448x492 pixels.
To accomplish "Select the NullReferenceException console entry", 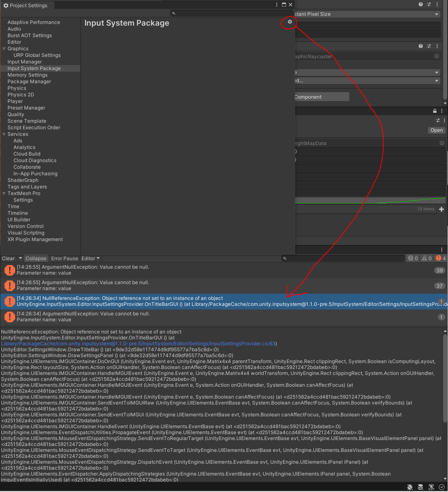I will [224, 301].
